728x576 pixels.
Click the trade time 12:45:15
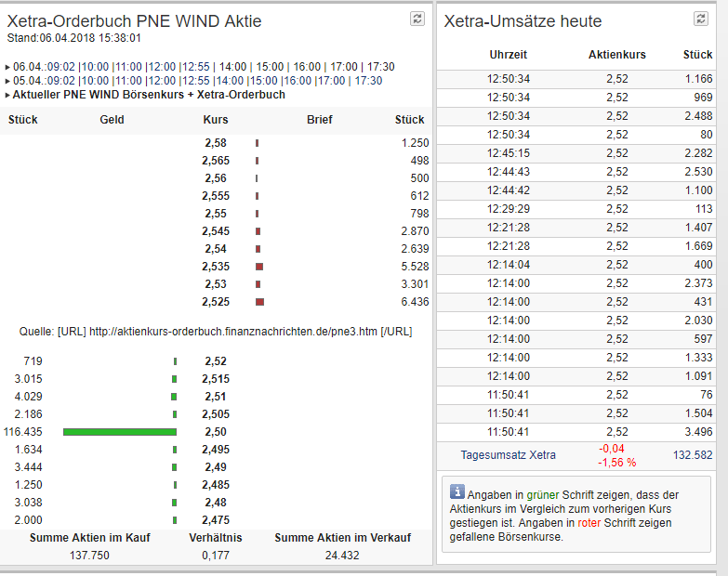tap(509, 153)
